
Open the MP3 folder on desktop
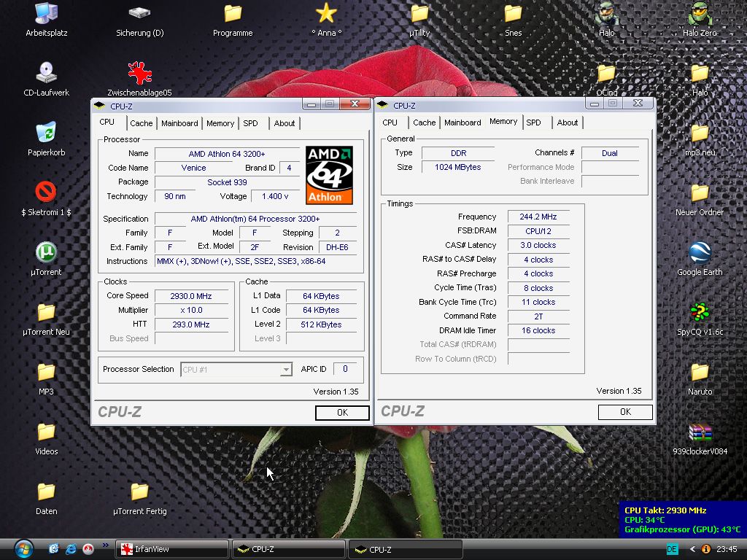46,378
